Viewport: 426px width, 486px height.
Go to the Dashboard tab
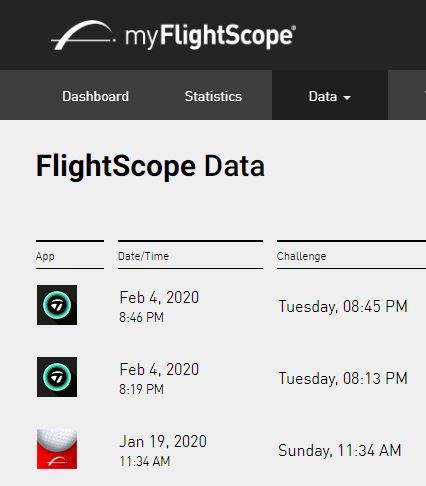tap(95, 96)
